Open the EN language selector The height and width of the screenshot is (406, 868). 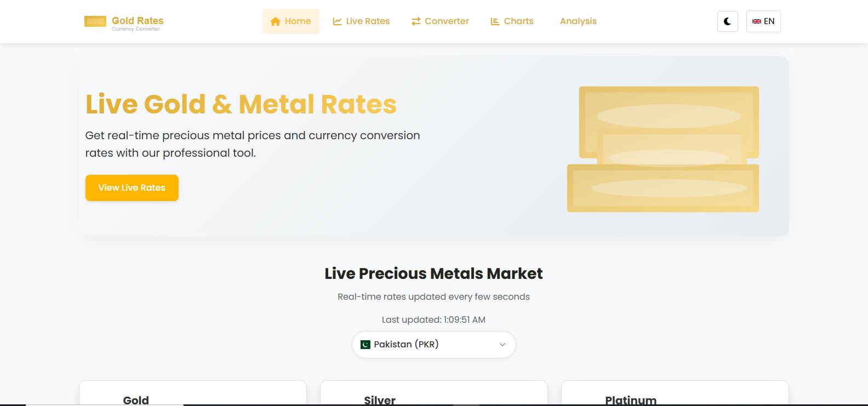763,21
